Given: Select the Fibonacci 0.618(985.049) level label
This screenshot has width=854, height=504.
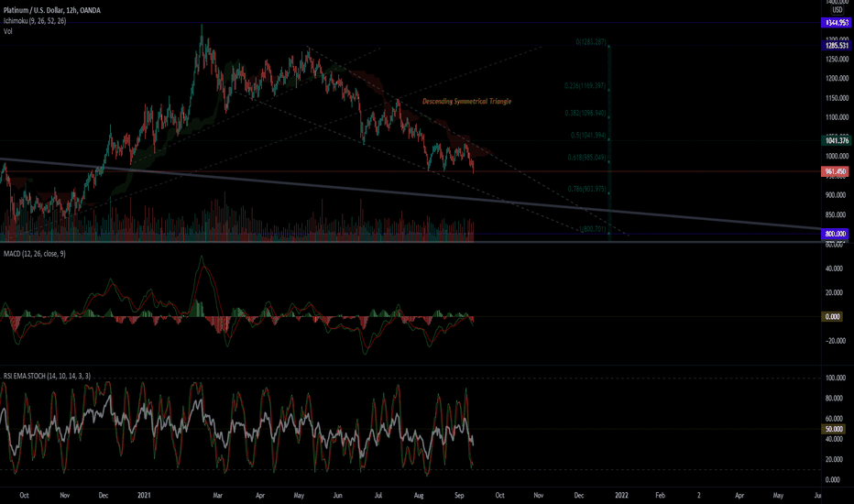Looking at the screenshot, I should [586, 158].
